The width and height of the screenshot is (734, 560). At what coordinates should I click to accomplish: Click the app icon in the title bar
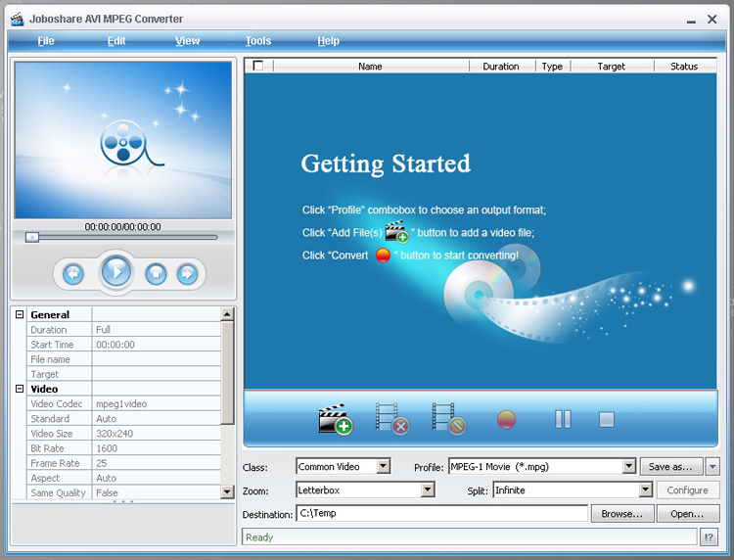pos(18,20)
